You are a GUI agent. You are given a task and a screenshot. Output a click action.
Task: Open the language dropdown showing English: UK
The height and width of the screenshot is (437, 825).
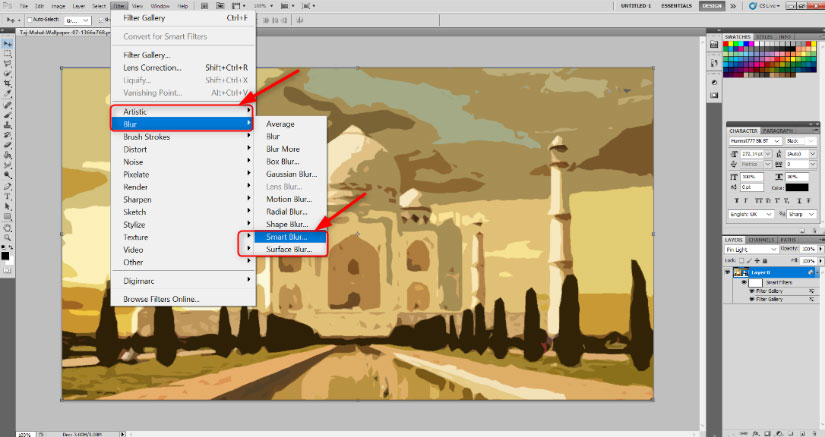tap(751, 214)
